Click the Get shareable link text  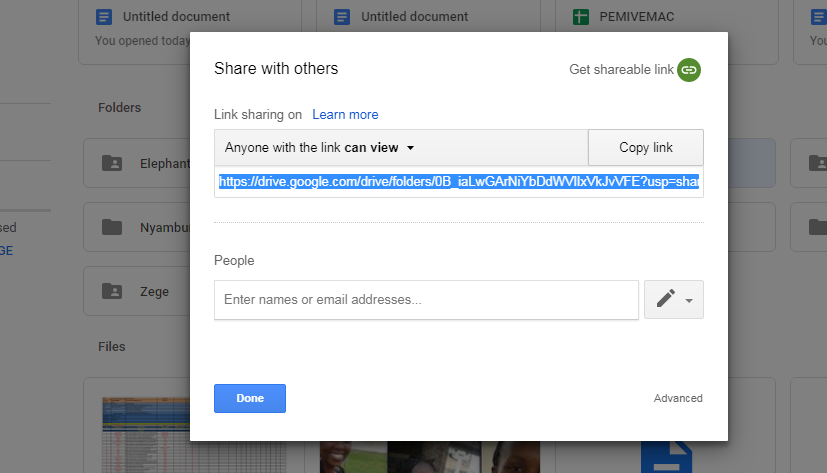click(x=621, y=70)
